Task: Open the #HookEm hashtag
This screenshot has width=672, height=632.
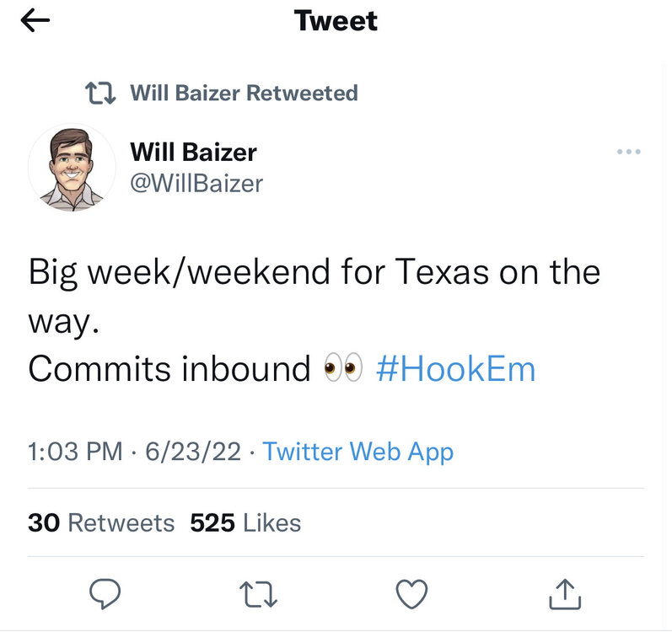Action: pyautogui.click(x=455, y=369)
